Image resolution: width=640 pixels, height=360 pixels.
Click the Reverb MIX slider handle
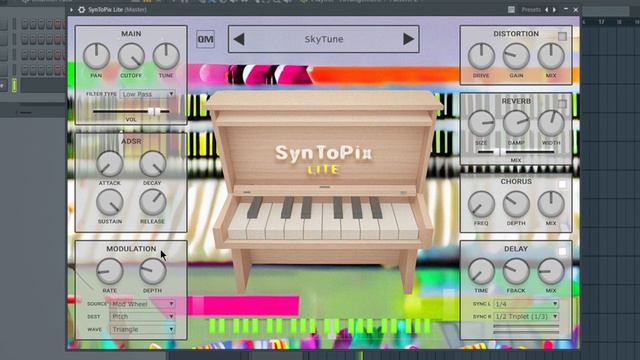[500, 152]
